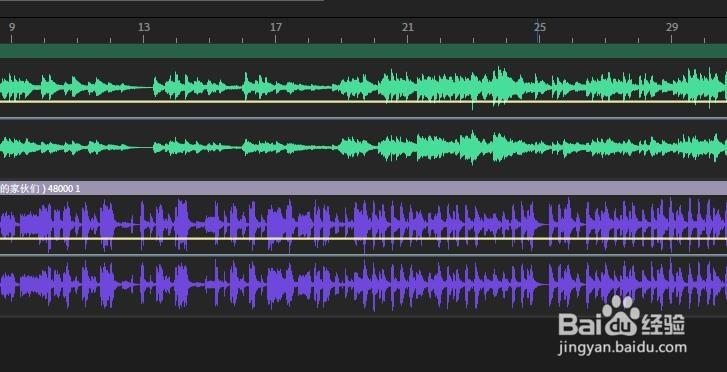Viewport: 727px width, 372px height.
Task: Click the green clip's lower channel waveform
Action: coord(364,148)
